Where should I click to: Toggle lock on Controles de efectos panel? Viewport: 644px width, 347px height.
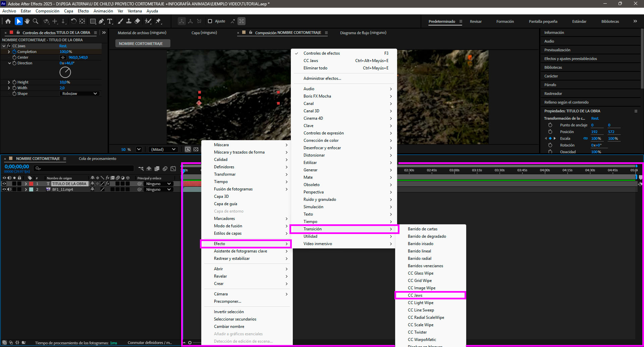point(18,33)
